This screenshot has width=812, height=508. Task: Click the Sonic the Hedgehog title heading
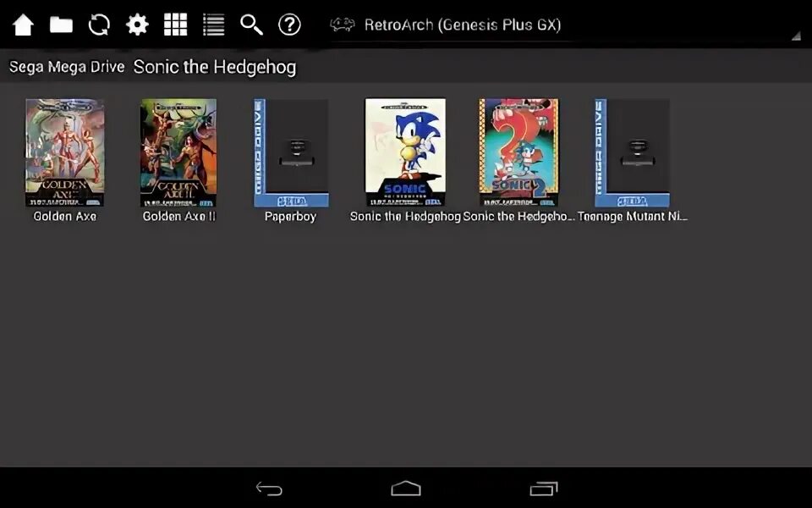coord(215,67)
